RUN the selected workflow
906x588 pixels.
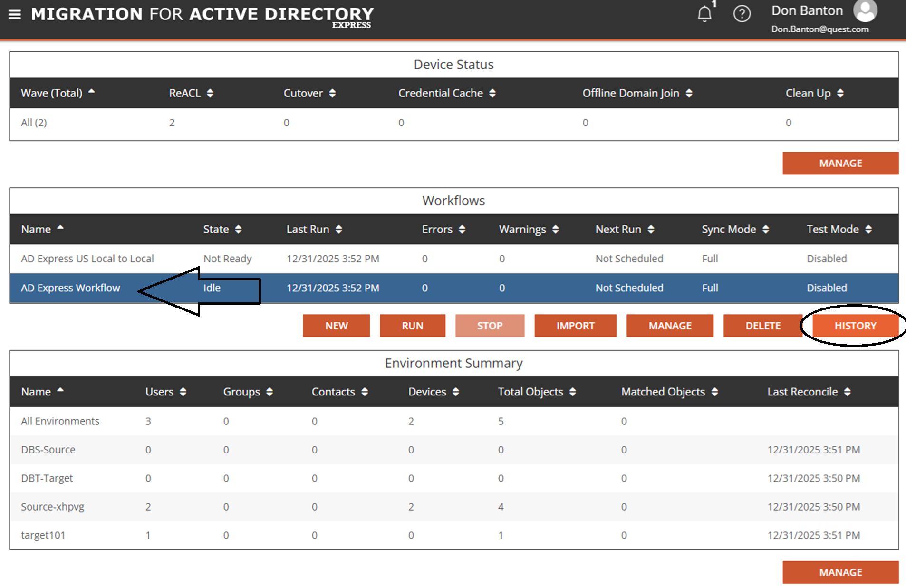(412, 326)
